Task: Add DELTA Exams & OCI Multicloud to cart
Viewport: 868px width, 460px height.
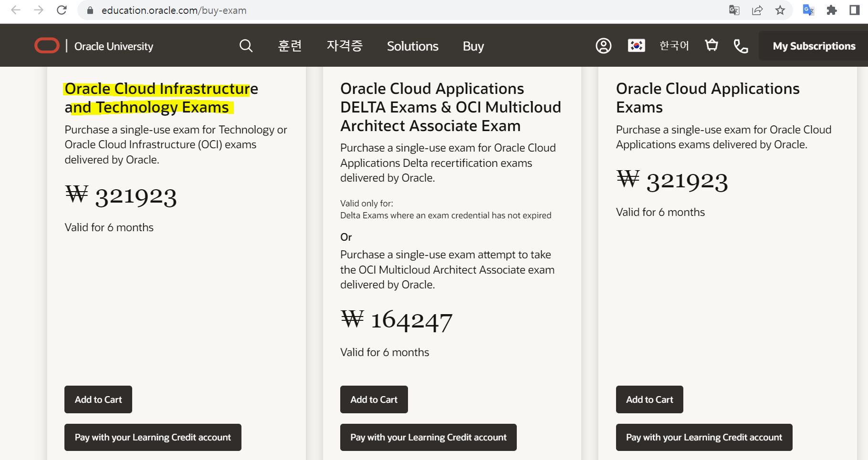Action: tap(374, 399)
